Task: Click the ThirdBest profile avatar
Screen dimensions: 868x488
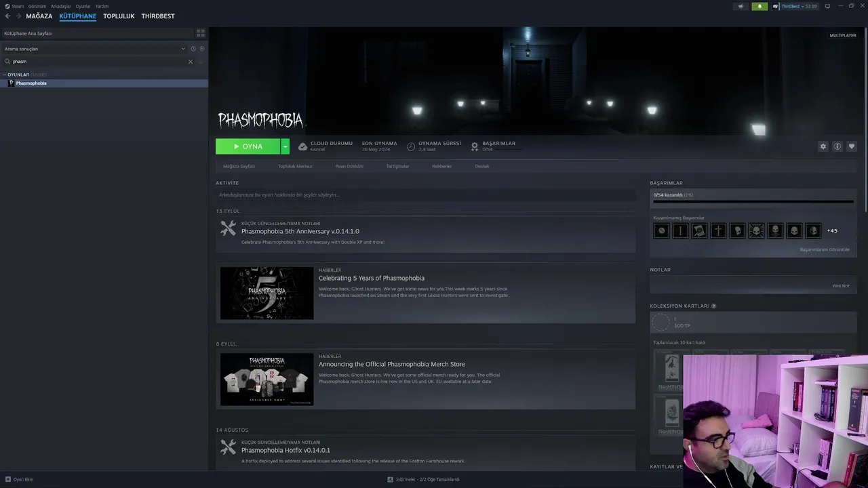Action: click(x=776, y=6)
